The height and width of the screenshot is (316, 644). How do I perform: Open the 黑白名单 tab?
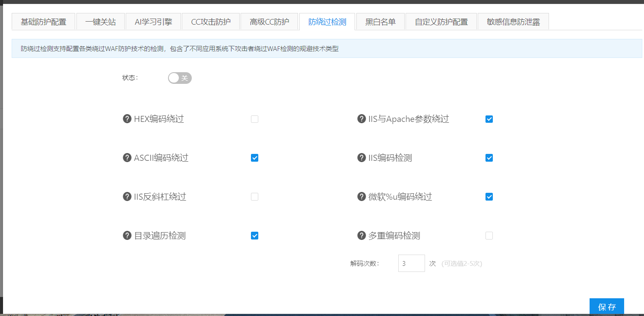pyautogui.click(x=381, y=22)
